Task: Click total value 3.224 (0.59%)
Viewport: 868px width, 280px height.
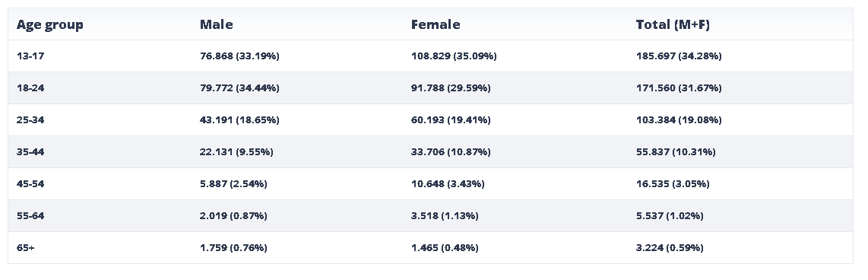Action: point(670,248)
